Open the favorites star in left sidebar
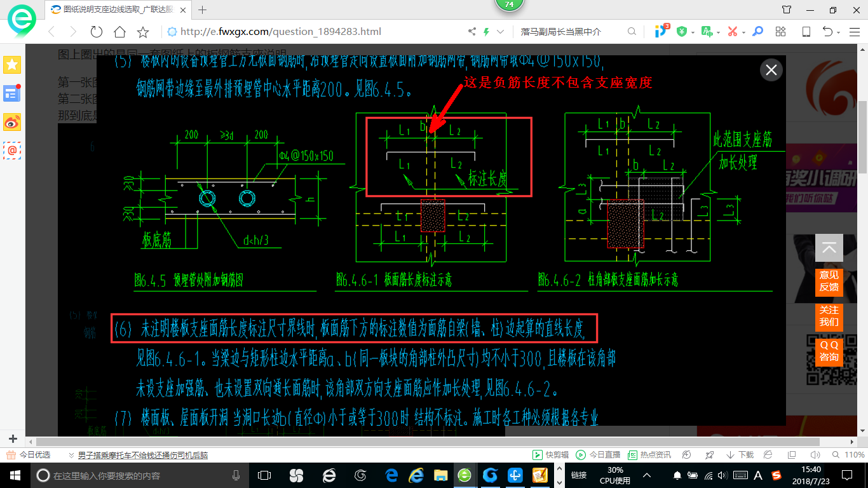The width and height of the screenshot is (868, 488). point(12,64)
